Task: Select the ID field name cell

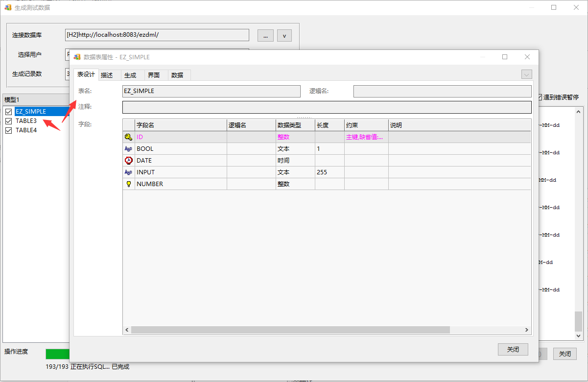Action: (181, 137)
